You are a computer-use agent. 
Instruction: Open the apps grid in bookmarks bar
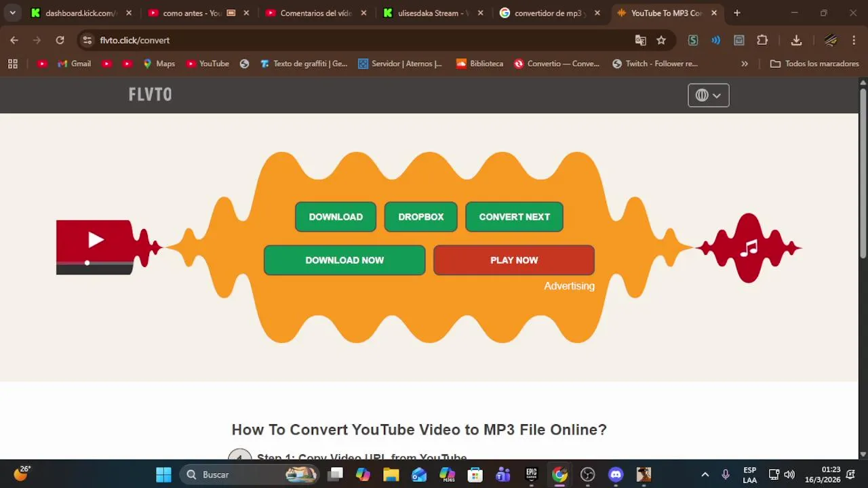tap(12, 64)
